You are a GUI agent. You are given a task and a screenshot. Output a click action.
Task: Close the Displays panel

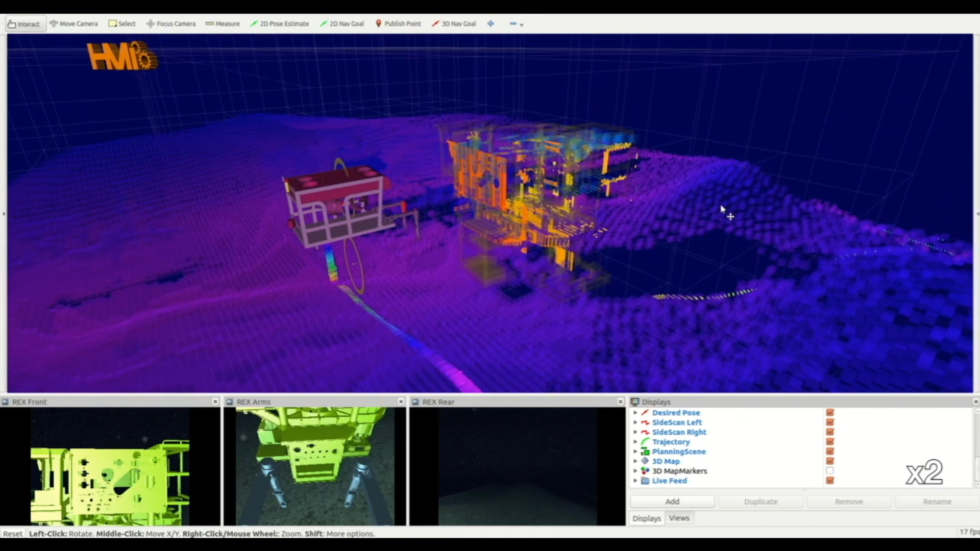tap(976, 402)
